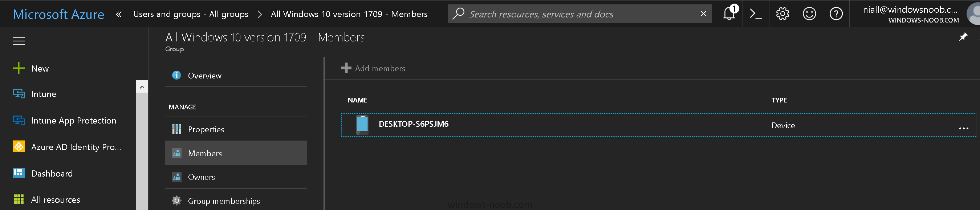This screenshot has width=980, height=210.
Task: Open the Group memberships menu item
Action: [x=236, y=201]
